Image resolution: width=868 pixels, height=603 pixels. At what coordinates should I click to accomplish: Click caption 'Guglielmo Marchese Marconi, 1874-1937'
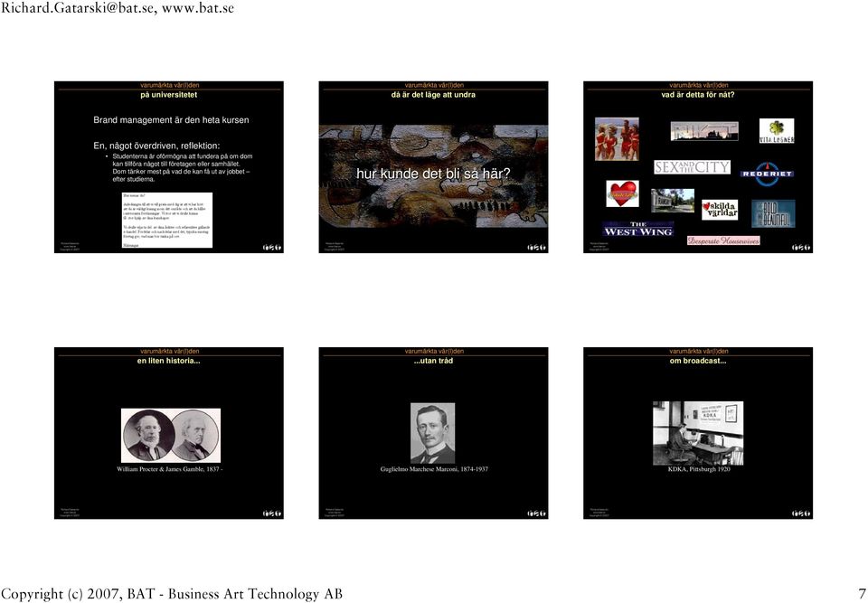(x=434, y=469)
